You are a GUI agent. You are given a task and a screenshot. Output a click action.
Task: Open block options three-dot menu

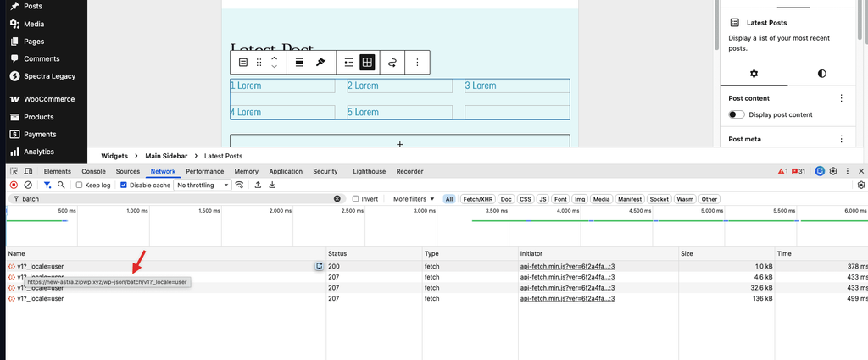[417, 63]
